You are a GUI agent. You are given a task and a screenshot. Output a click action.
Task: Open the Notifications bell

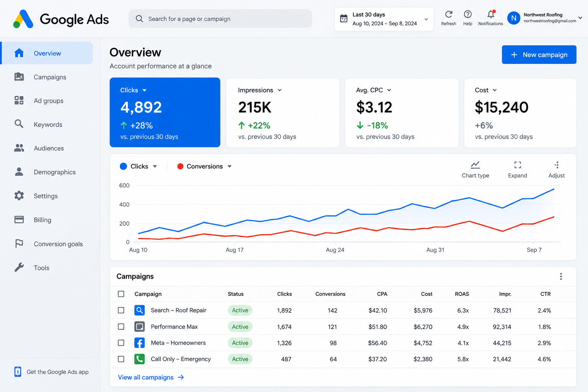[x=491, y=15]
